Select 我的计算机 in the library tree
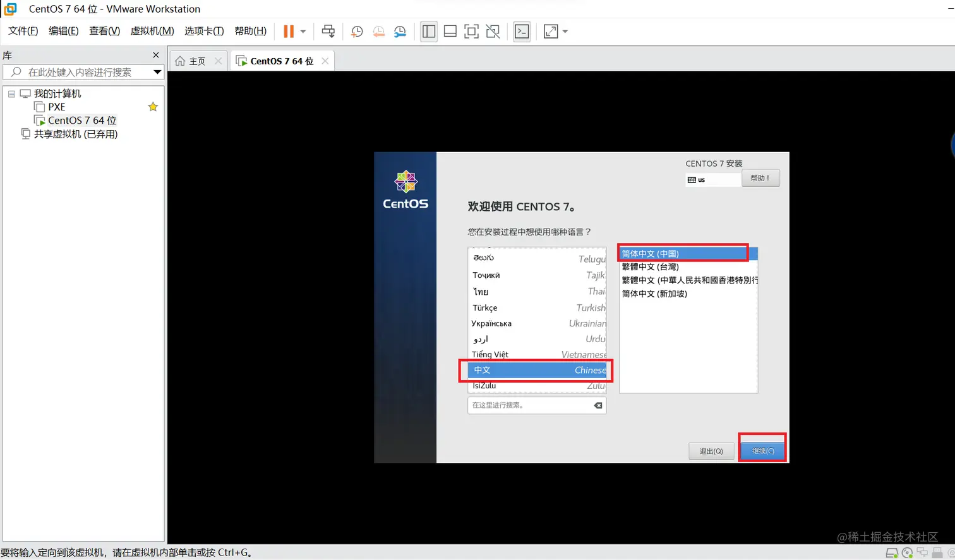The image size is (955, 560). pyautogui.click(x=57, y=93)
